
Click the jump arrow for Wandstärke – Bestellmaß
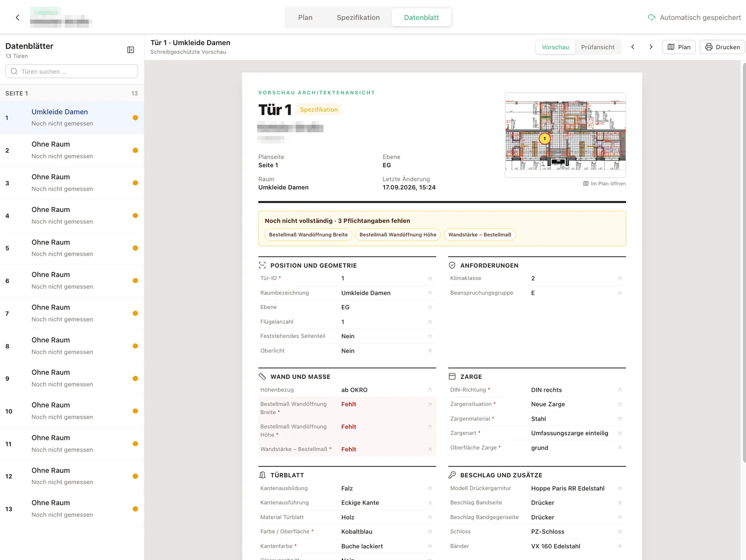429,449
